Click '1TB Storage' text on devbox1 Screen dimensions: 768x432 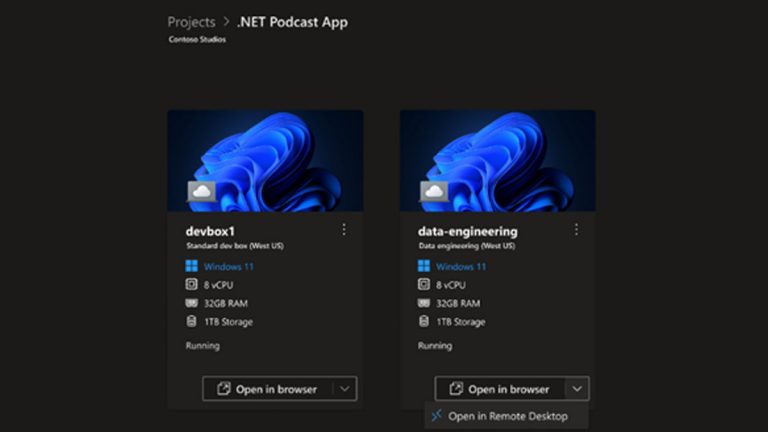pyautogui.click(x=228, y=322)
